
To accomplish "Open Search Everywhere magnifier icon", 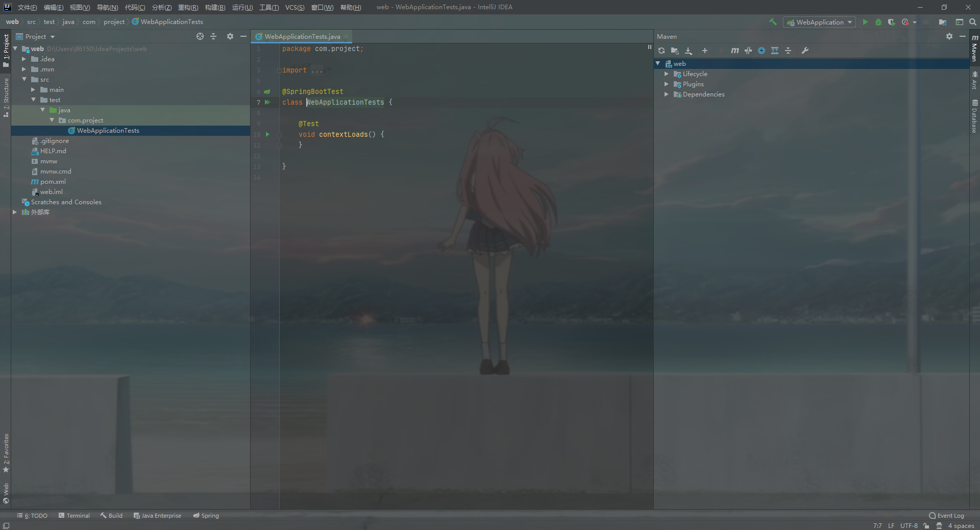I will tap(973, 22).
